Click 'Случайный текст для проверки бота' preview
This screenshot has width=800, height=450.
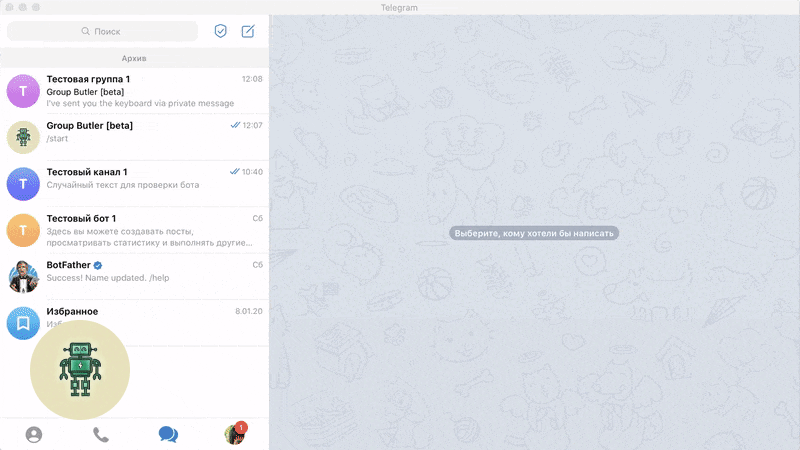pyautogui.click(x=123, y=185)
